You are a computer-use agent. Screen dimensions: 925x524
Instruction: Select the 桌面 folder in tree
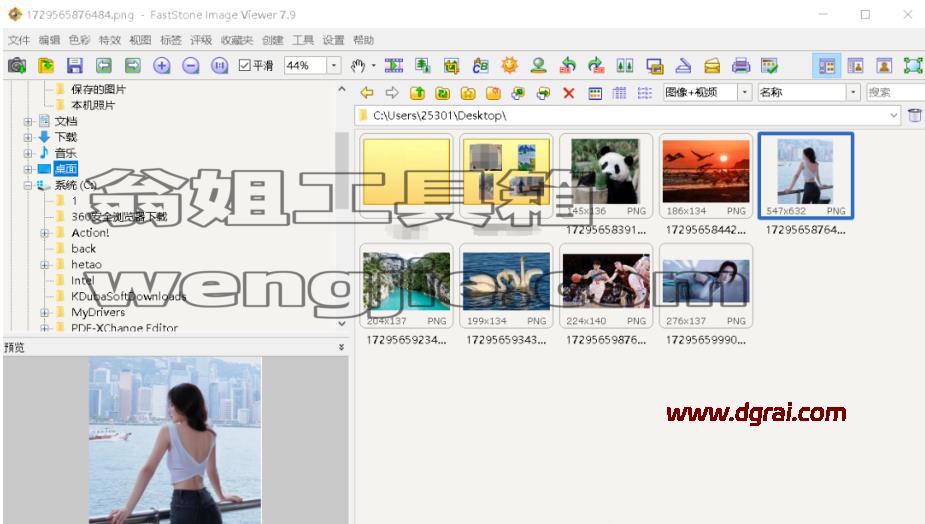65,169
